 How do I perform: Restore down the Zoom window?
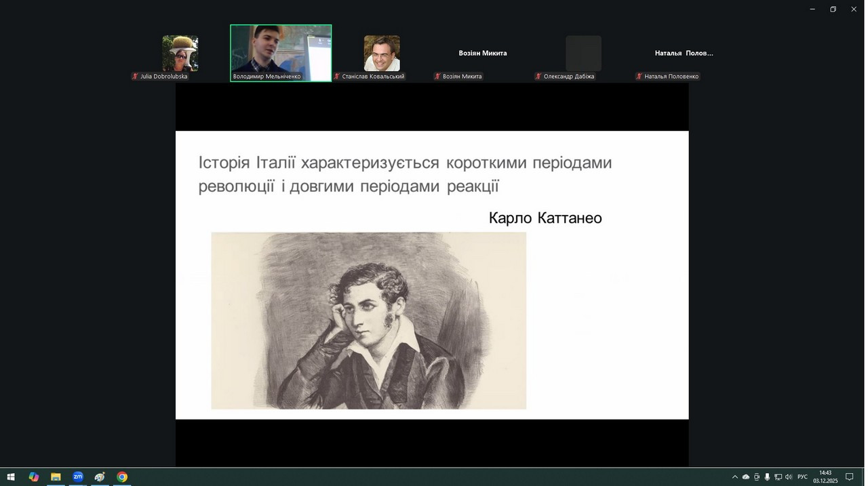833,9
